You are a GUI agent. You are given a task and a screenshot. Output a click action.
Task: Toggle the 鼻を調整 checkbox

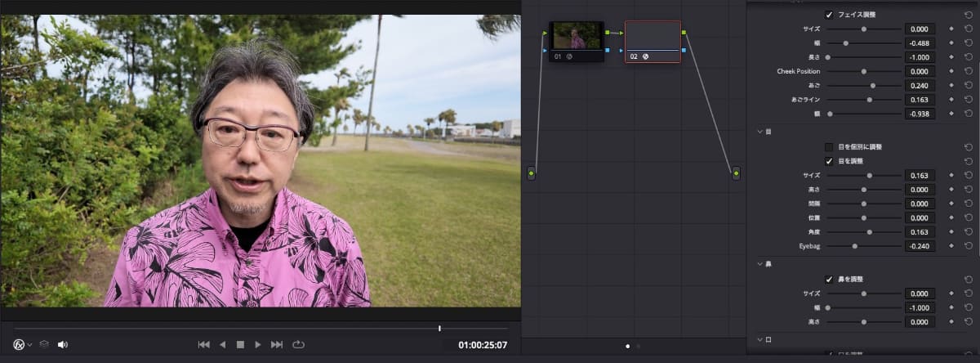pos(830,280)
